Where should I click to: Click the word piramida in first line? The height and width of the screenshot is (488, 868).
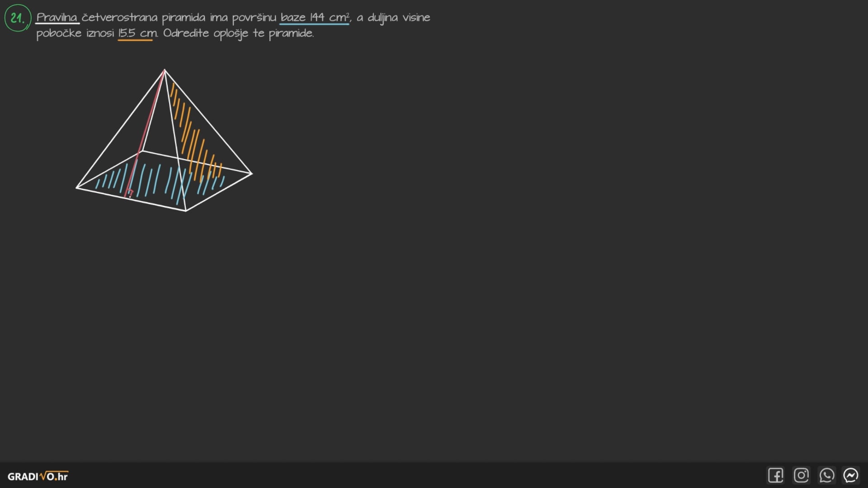(184, 18)
